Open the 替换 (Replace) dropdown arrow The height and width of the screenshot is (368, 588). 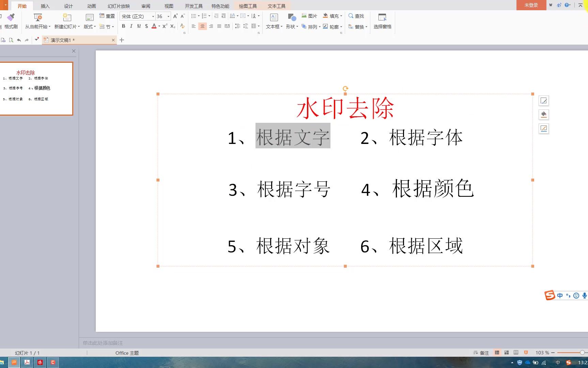366,27
